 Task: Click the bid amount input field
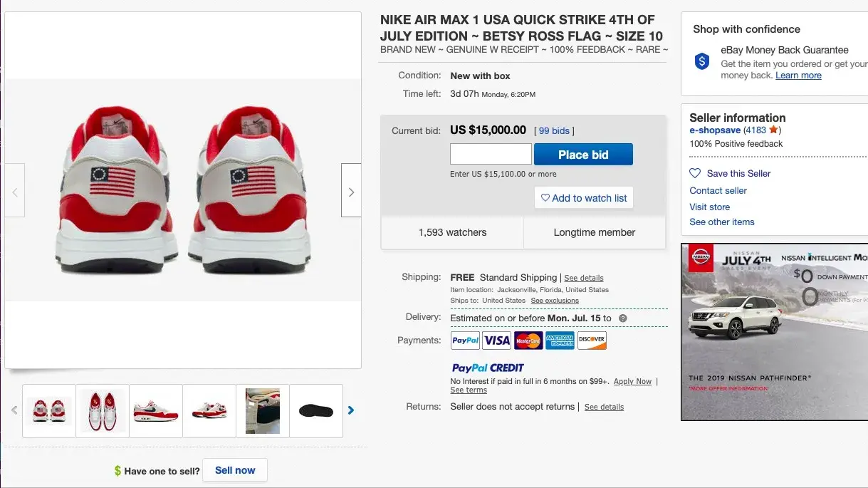(x=491, y=154)
